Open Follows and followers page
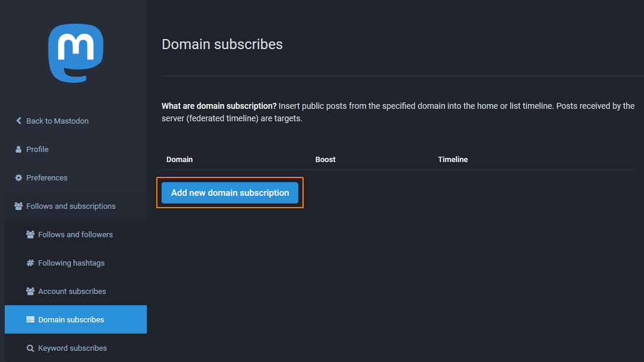The image size is (644, 362). tap(75, 234)
